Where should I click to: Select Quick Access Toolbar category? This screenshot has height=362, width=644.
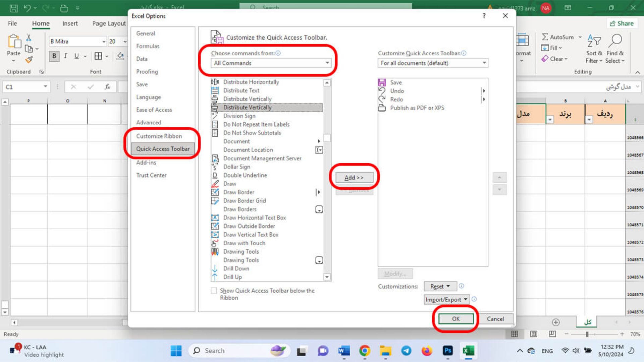[163, 149]
